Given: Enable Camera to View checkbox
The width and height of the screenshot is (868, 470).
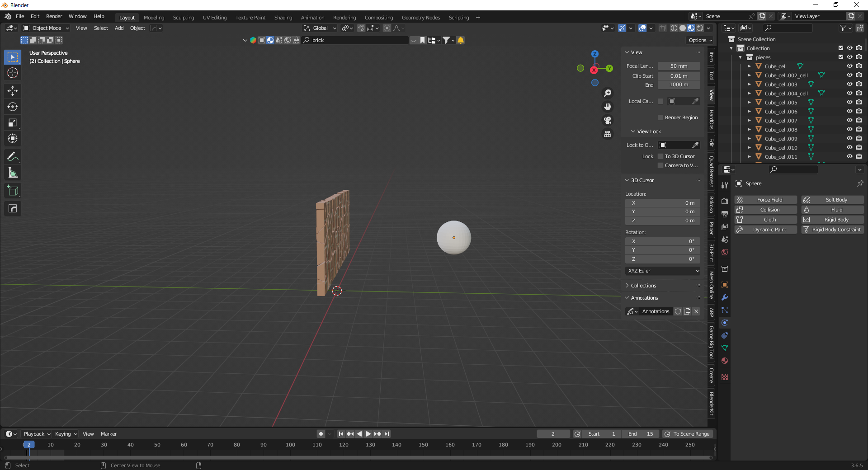Looking at the screenshot, I should coord(660,165).
